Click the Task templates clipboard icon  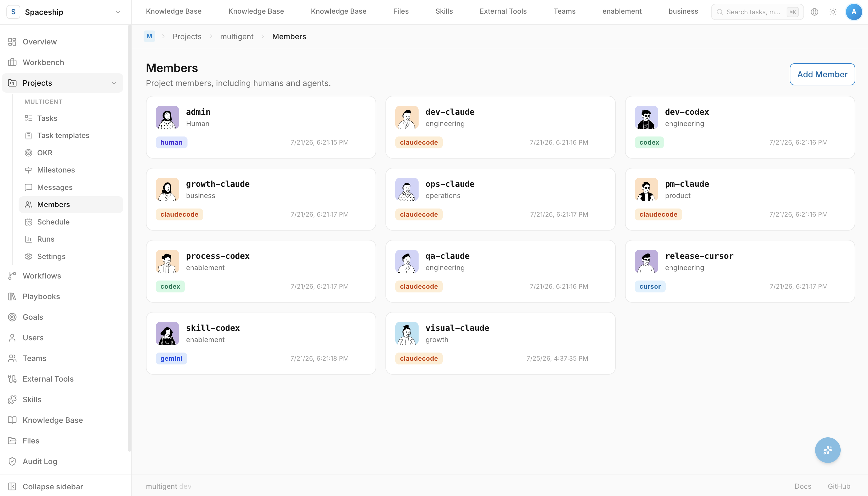point(29,136)
